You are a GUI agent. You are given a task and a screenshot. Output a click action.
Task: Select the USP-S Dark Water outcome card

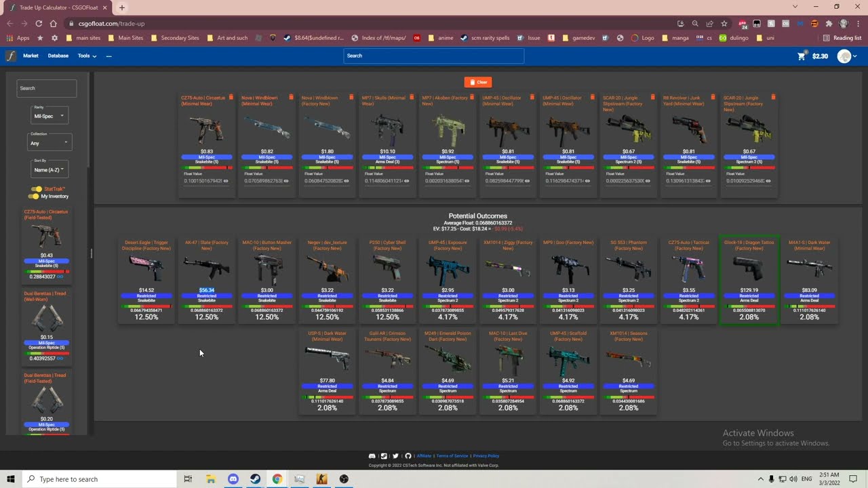coord(327,371)
